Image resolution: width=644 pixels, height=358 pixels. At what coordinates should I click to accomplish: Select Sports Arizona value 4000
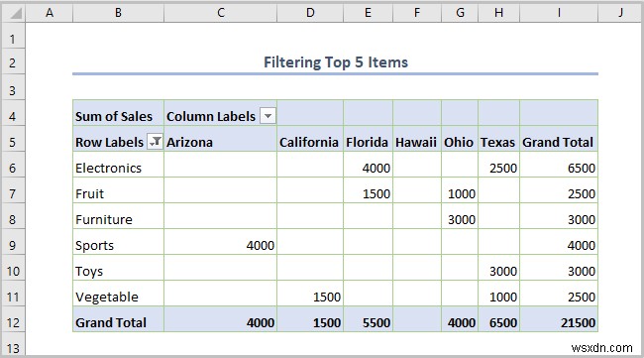coord(221,242)
